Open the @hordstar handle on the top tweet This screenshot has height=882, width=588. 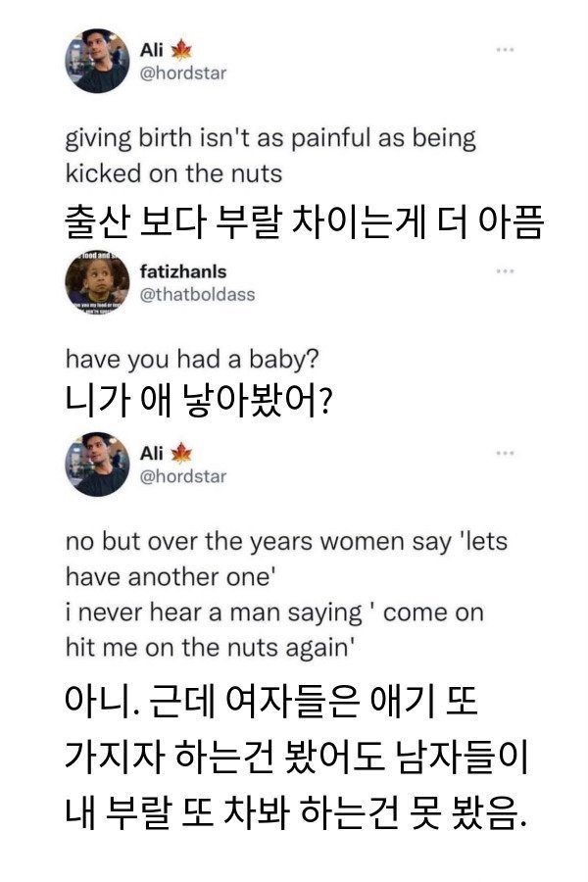point(183,73)
